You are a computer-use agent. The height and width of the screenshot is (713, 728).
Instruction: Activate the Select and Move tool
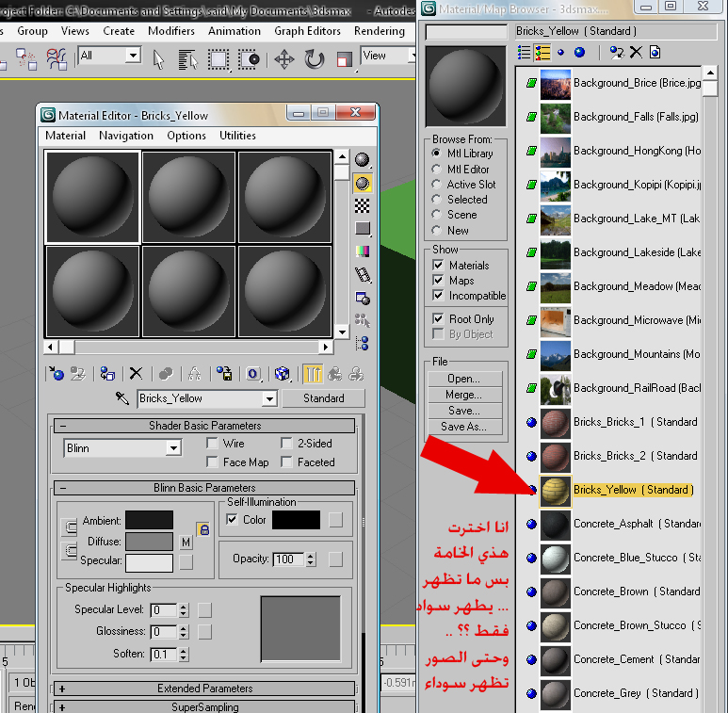click(284, 60)
